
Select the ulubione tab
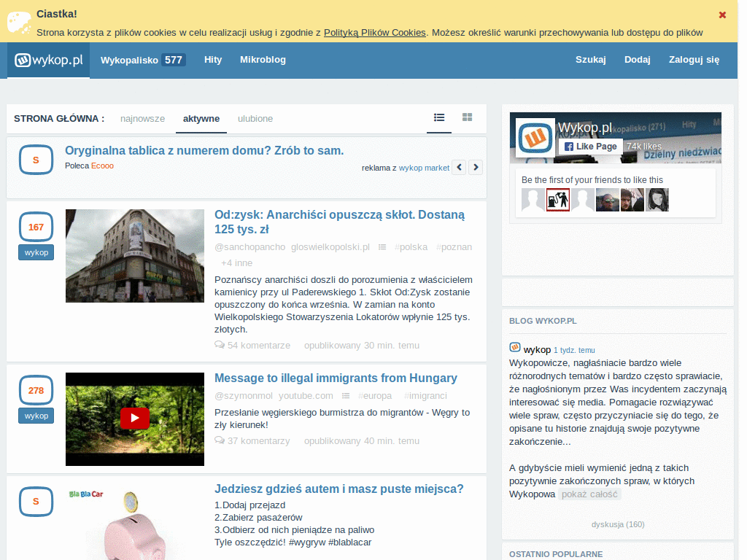click(255, 119)
